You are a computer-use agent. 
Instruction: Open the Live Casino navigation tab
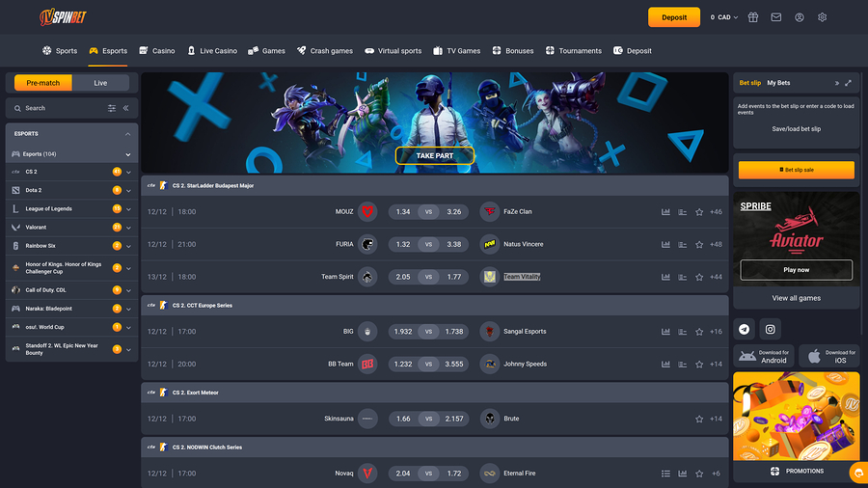pos(212,51)
